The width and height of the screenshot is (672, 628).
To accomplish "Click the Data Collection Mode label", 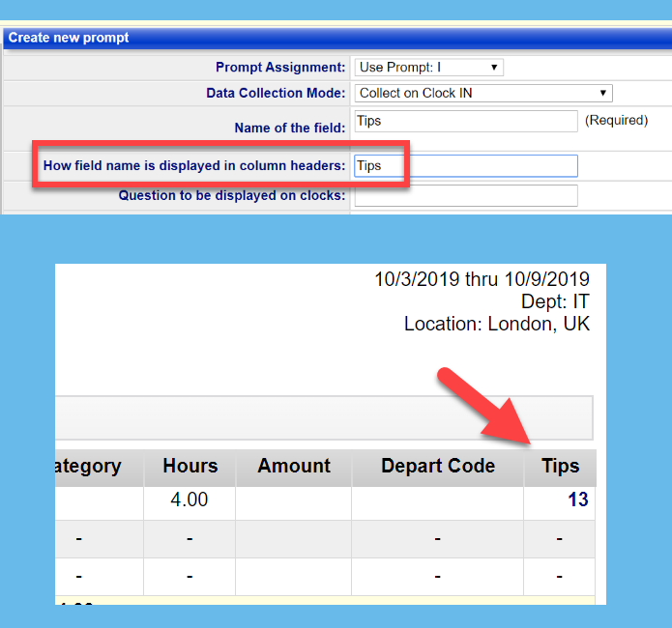I will click(276, 94).
